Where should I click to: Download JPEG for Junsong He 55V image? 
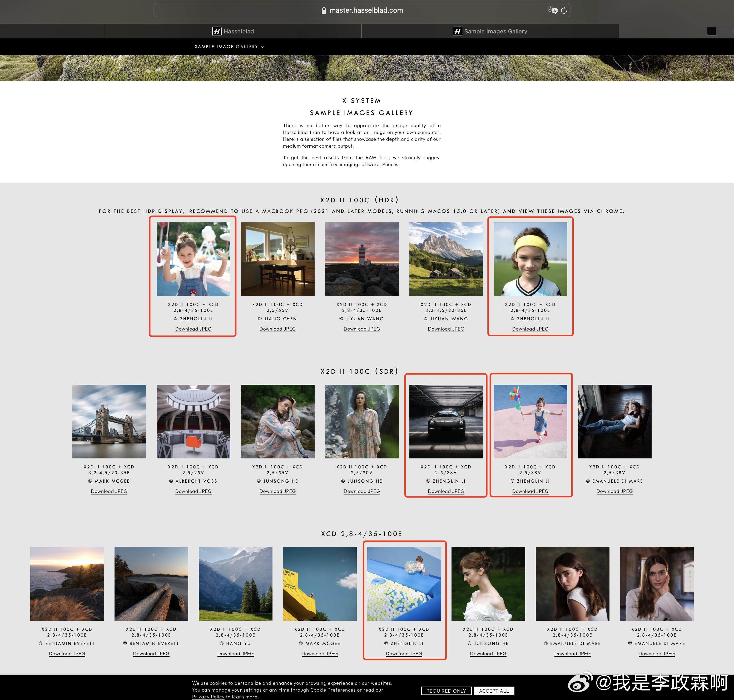pos(277,491)
